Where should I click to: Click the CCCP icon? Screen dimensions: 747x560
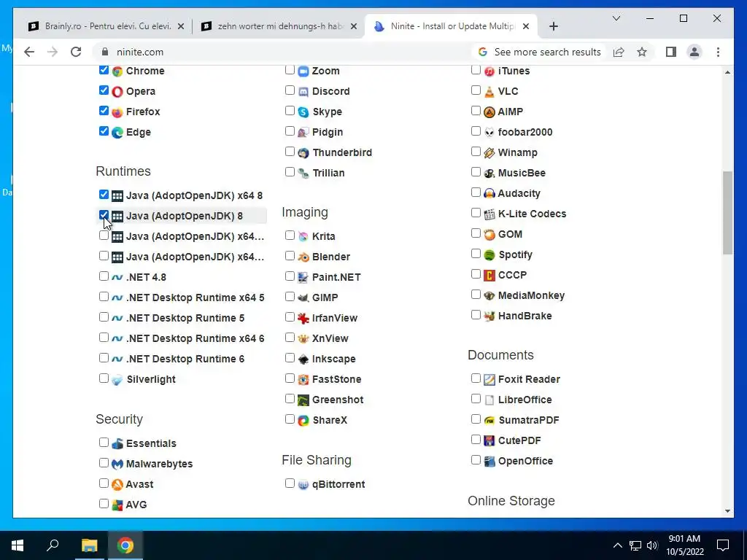click(x=489, y=275)
